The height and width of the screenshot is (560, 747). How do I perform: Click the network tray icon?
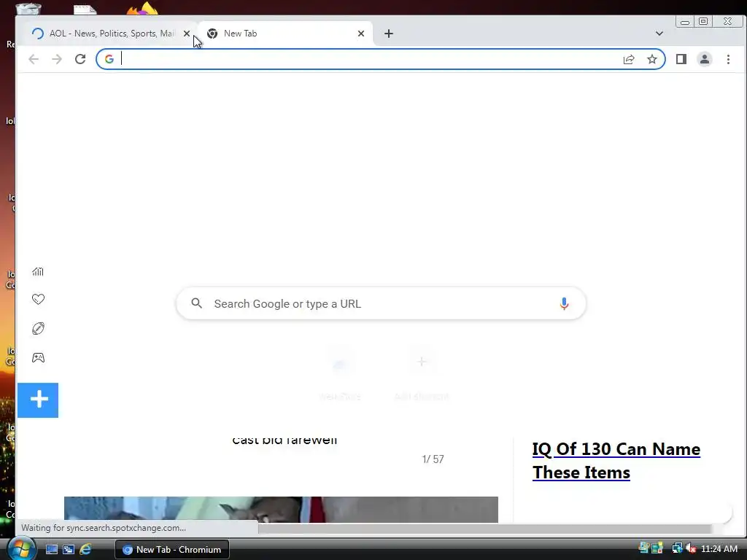677,548
